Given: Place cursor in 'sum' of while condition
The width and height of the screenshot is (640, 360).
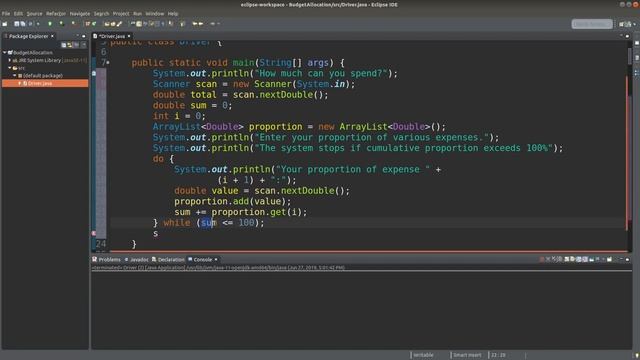Looking at the screenshot, I should click(x=209, y=222).
